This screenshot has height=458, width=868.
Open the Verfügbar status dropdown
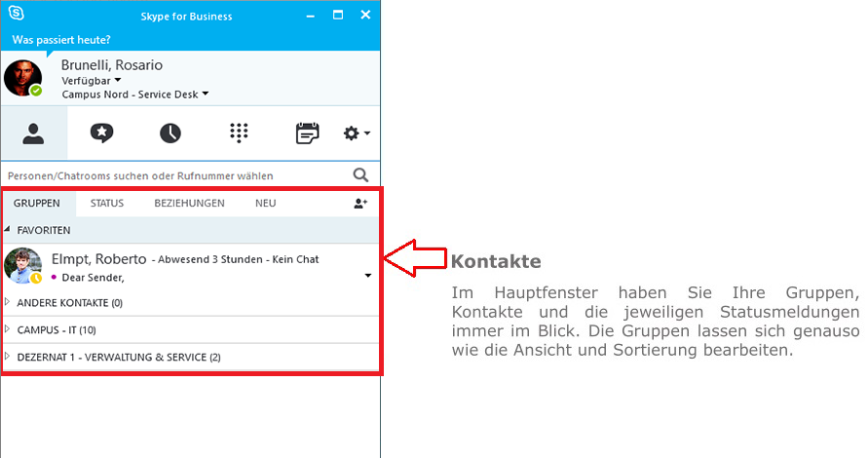click(91, 81)
